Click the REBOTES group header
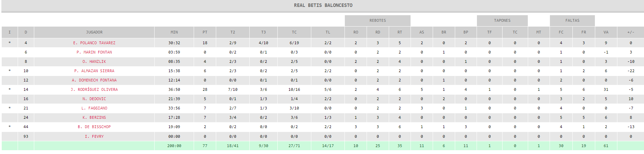Screen dimensions: 644x154 tap(377, 20)
